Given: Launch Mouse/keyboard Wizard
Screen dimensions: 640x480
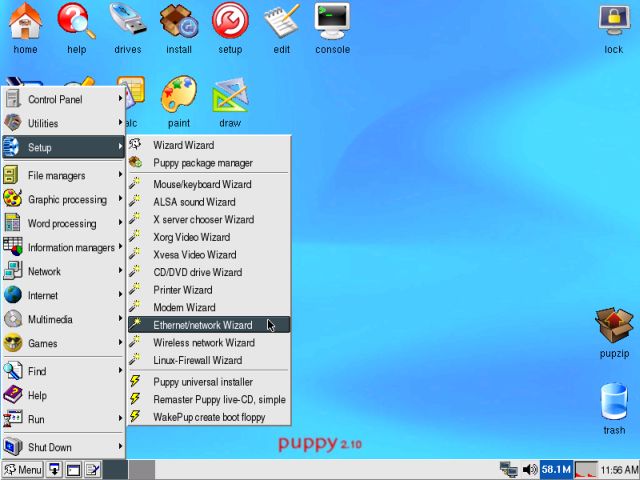Looking at the screenshot, I should pyautogui.click(x=209, y=184).
